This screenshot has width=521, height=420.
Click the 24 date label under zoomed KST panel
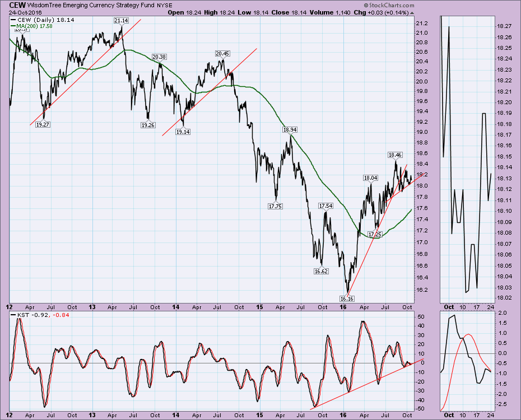[490, 415]
